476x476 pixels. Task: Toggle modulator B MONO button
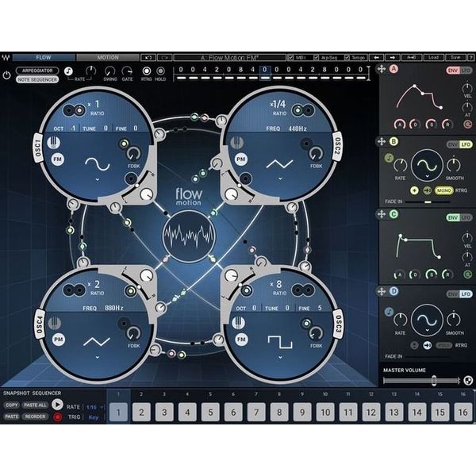point(443,190)
